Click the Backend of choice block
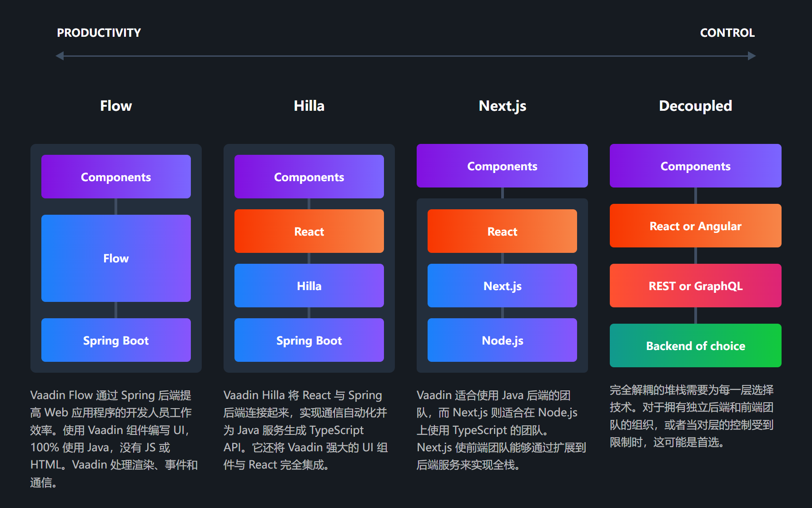This screenshot has height=508, width=812. pyautogui.click(x=695, y=345)
